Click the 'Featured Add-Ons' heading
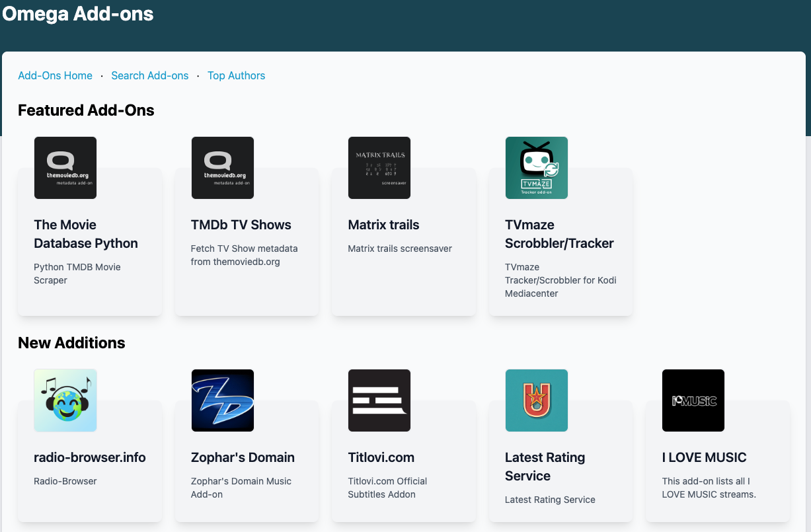This screenshot has height=532, width=811. pyautogui.click(x=86, y=110)
